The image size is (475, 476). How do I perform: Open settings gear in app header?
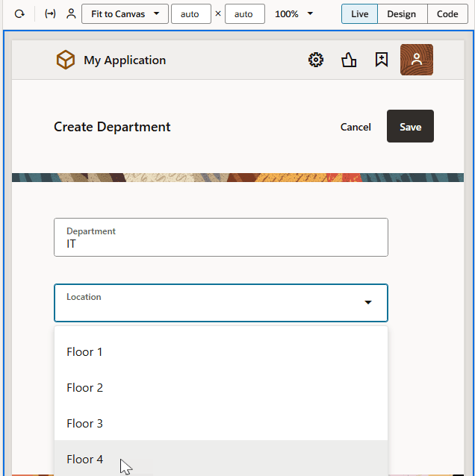tap(316, 60)
